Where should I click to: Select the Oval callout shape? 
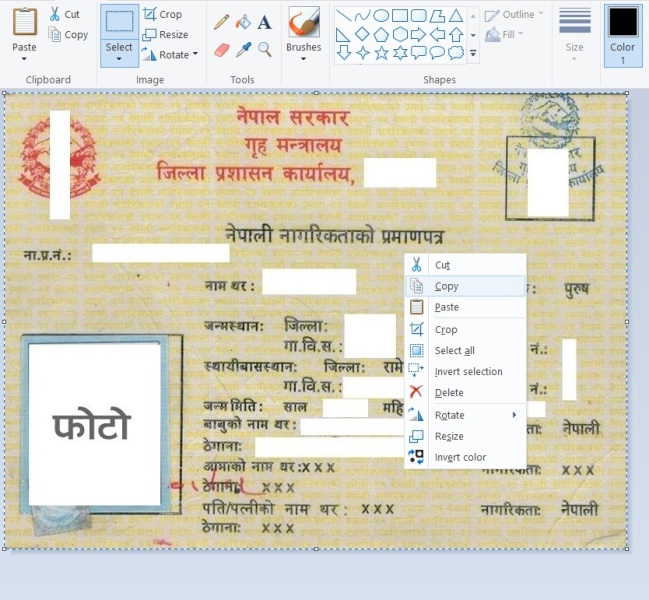point(437,53)
